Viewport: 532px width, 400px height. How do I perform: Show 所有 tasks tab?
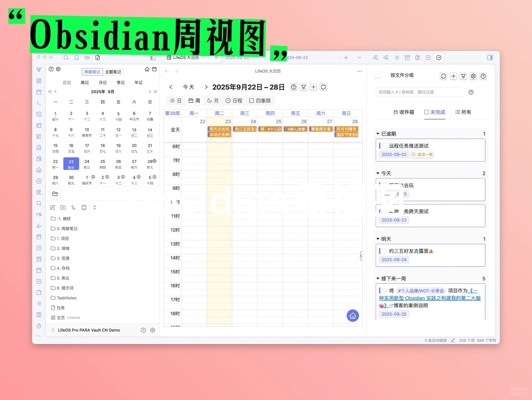click(x=463, y=112)
